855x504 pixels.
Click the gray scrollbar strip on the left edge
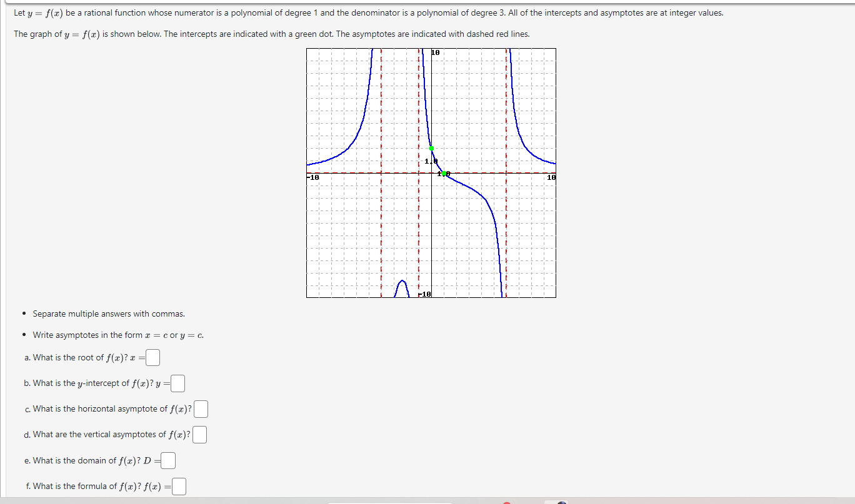4,250
